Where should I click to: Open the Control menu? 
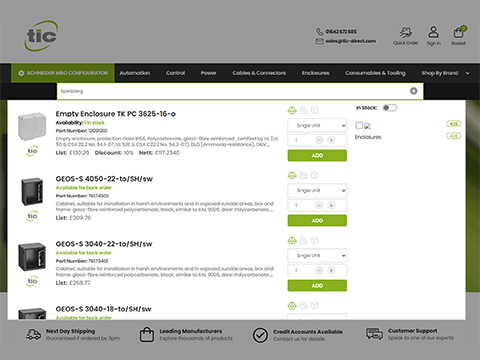(175, 73)
